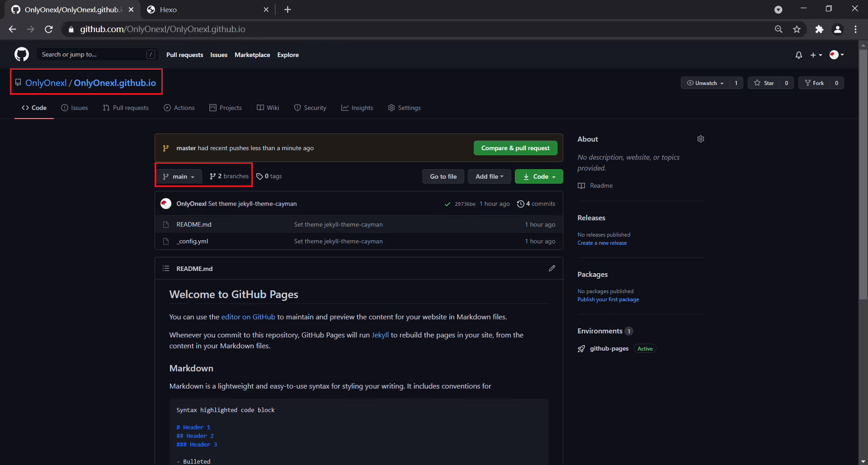This screenshot has height=465, width=868.
Task: Close the Hexo browser tab
Action: point(266,9)
